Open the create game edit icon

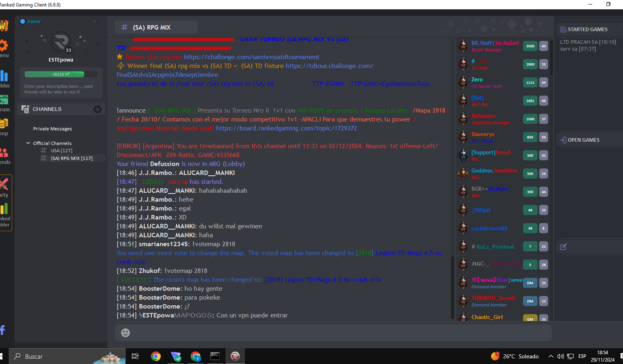563,247
